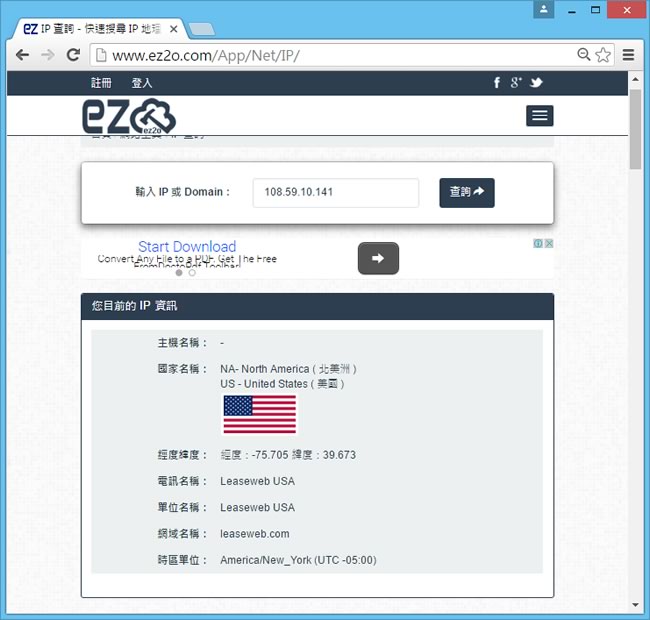
Task: Minimize the browser window
Action: [572, 10]
